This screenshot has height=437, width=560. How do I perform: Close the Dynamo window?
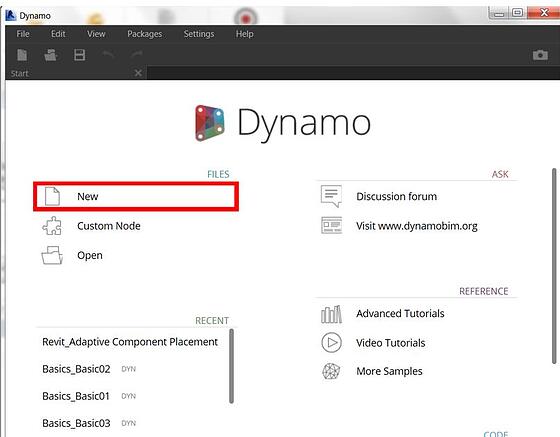pos(544,13)
